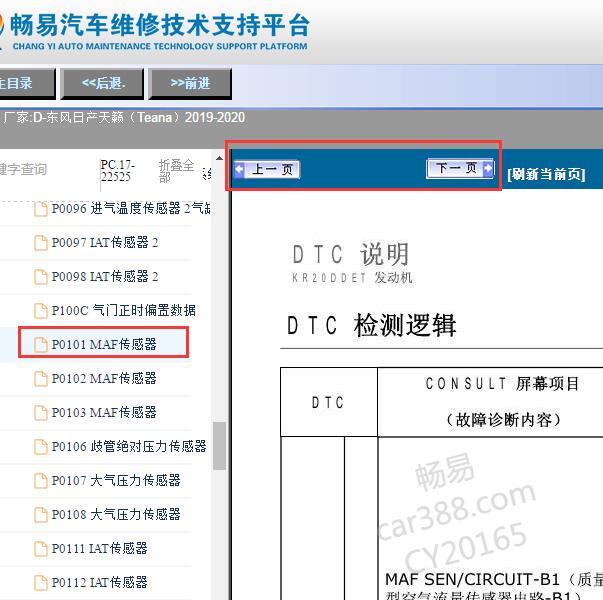Open the P0107 大气压力传感器 entry
The width and height of the screenshot is (603, 600).
coord(116,480)
